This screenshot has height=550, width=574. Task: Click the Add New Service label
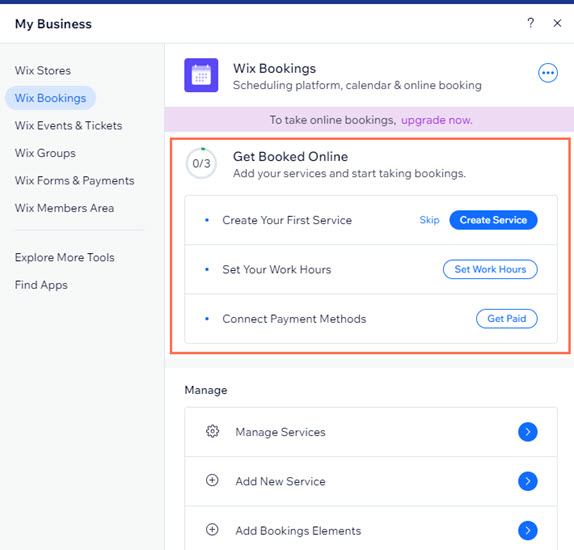[x=280, y=481]
